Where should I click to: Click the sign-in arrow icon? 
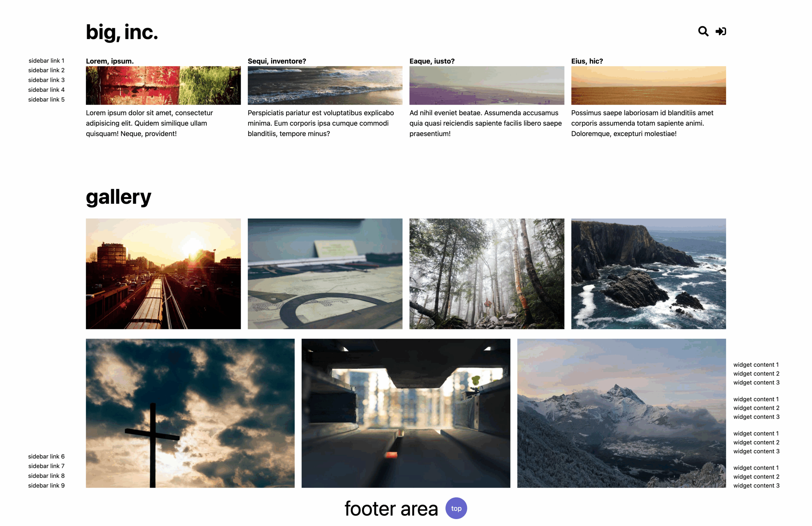click(721, 31)
